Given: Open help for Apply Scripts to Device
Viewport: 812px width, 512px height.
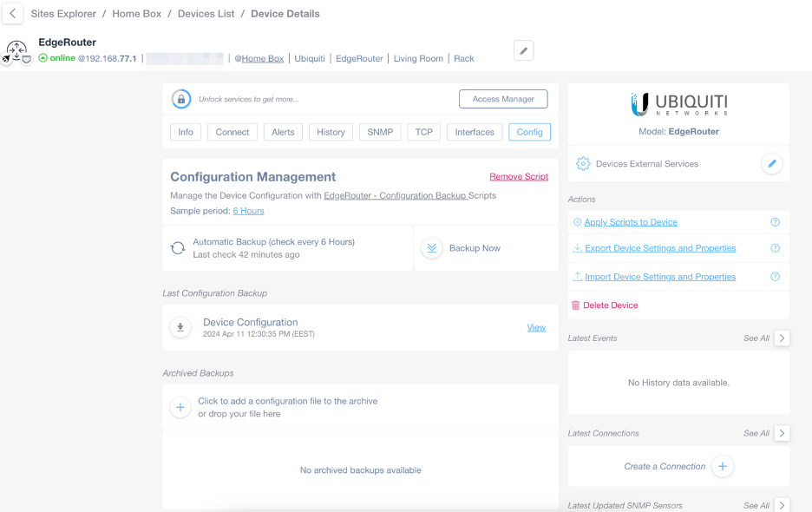Looking at the screenshot, I should tap(775, 222).
